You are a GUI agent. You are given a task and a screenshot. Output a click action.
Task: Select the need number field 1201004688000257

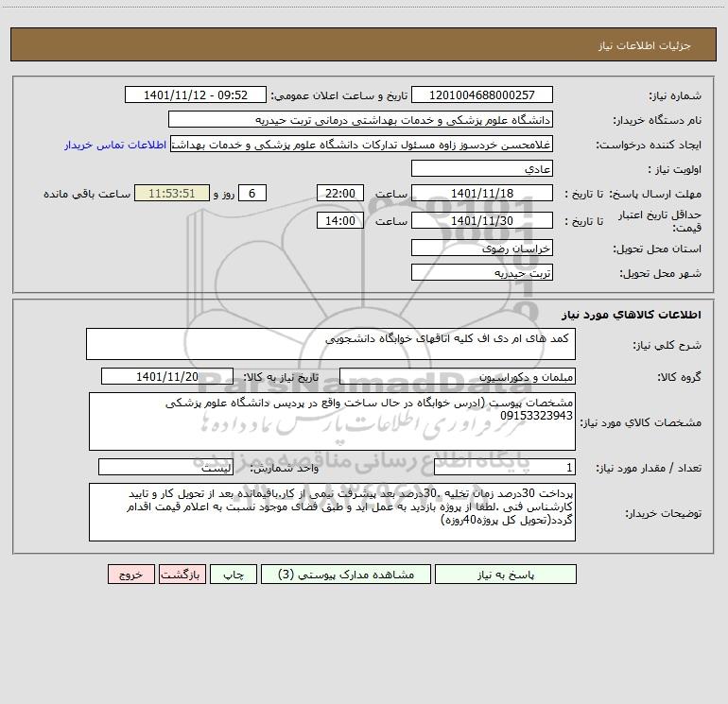[482, 95]
